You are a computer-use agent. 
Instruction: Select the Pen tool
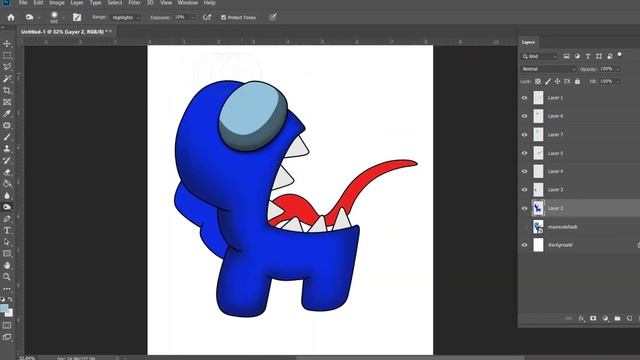[x=7, y=219]
